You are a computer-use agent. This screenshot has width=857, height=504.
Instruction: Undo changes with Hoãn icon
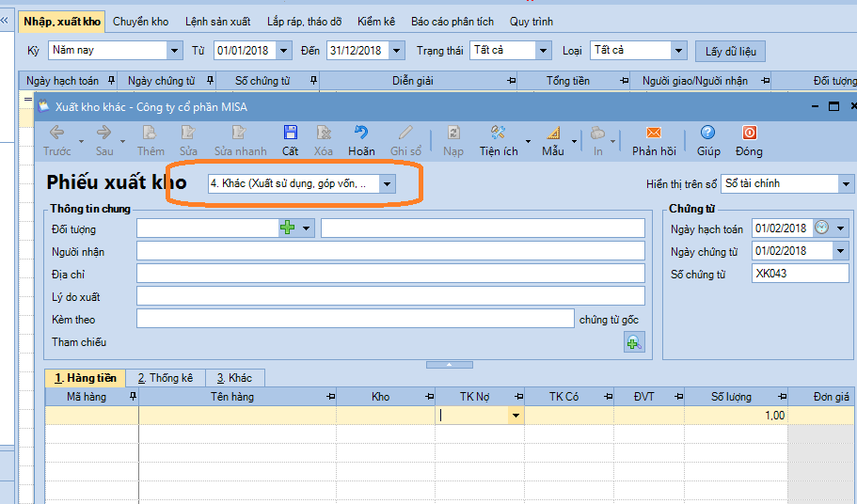[360, 133]
